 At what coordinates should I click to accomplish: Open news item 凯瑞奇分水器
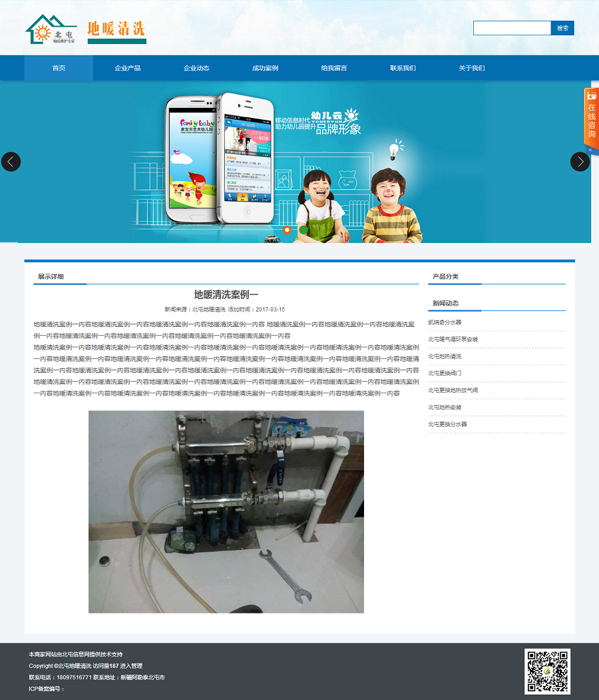click(x=445, y=322)
